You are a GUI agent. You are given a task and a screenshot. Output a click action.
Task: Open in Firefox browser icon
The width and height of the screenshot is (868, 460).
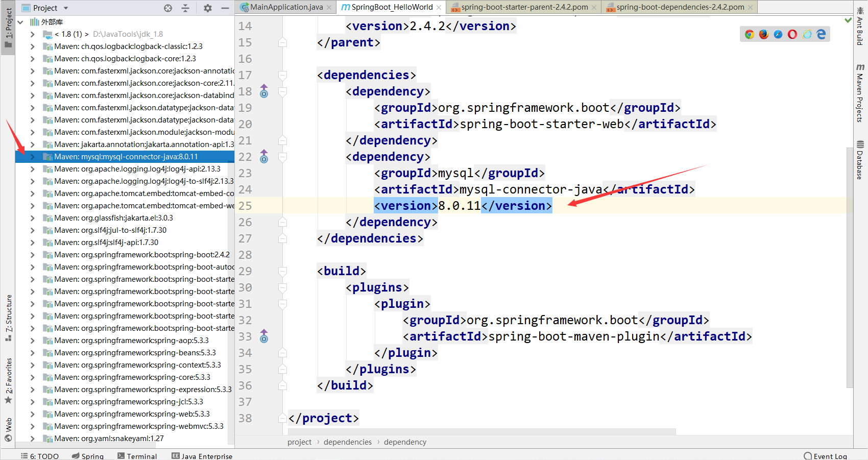click(x=764, y=34)
